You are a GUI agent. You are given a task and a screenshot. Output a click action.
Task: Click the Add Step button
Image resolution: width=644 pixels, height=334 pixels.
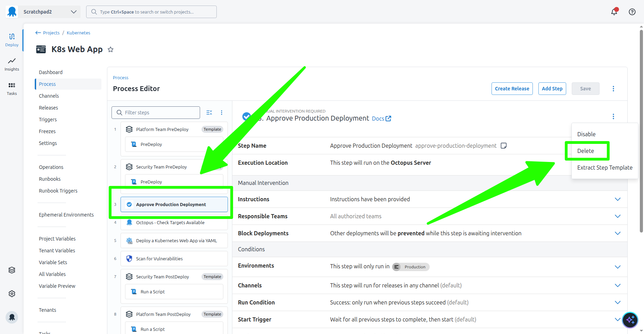pyautogui.click(x=552, y=89)
